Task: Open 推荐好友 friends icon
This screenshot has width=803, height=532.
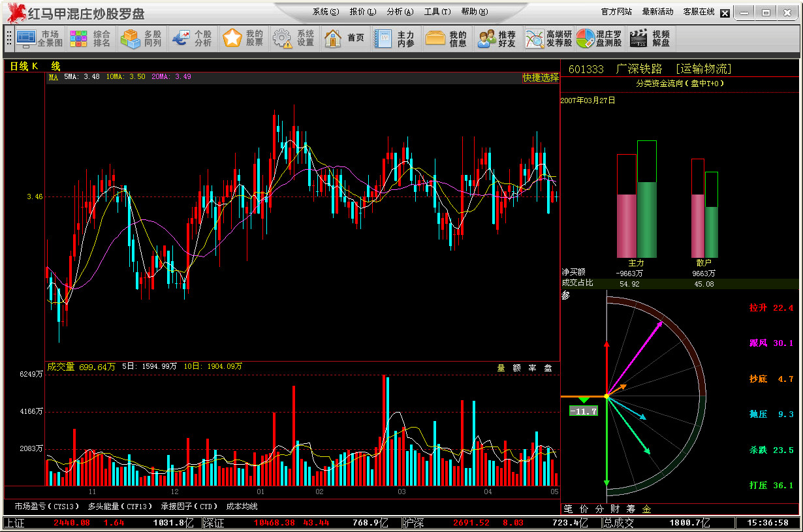Action: 497,39
